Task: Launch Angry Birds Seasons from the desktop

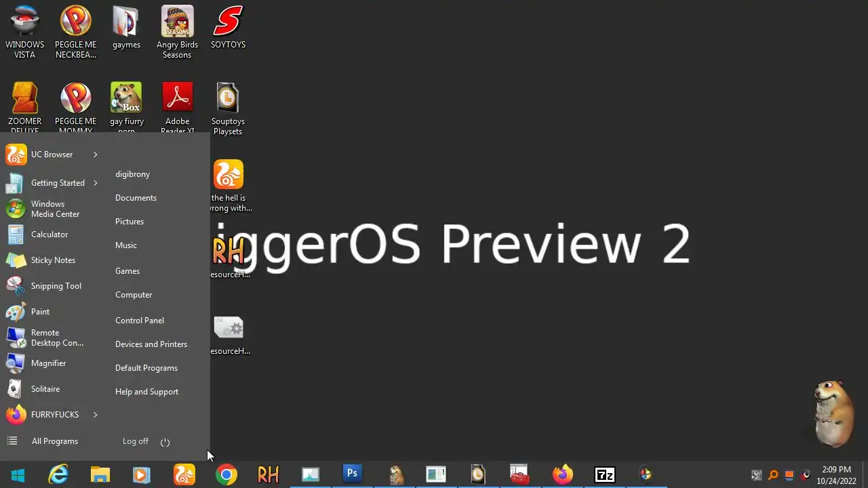Action: click(x=177, y=33)
